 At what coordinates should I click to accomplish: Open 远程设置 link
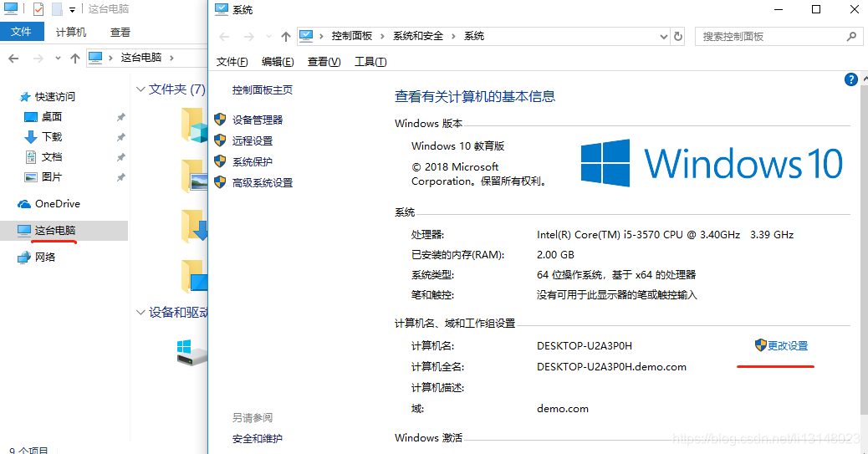pos(253,140)
